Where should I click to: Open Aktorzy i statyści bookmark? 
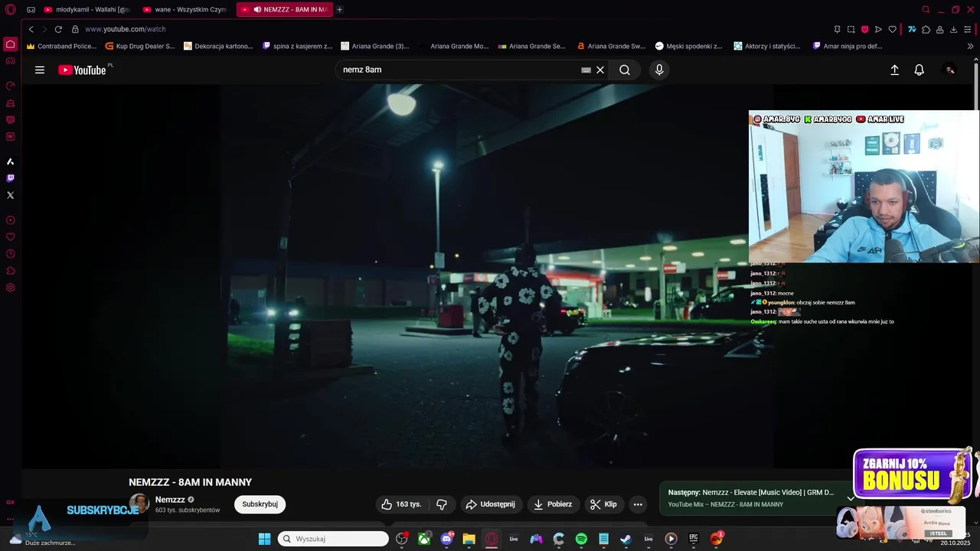pyautogui.click(x=767, y=46)
